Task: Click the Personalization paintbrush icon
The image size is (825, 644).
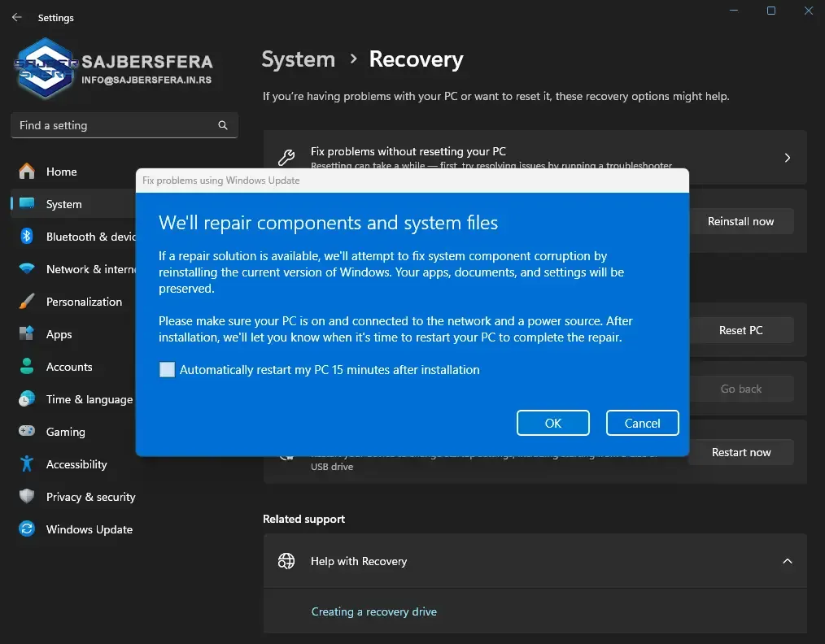Action: point(27,302)
